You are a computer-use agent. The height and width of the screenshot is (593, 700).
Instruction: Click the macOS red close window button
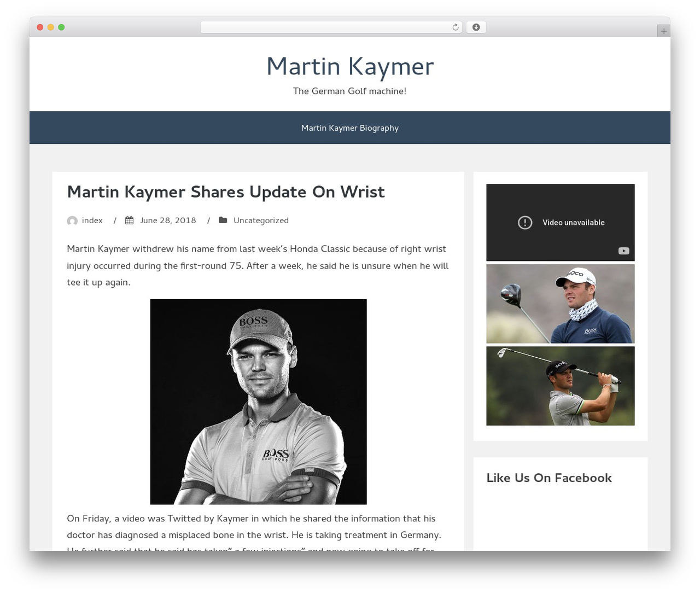point(40,27)
